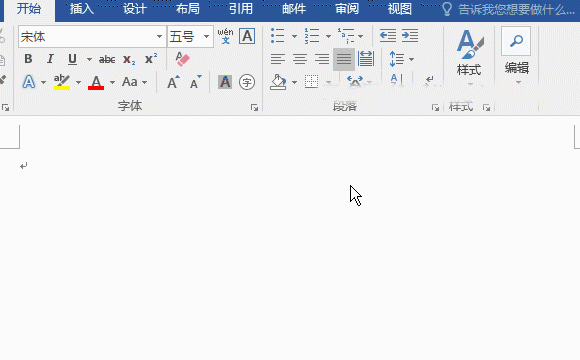Apply red font color

tap(96, 82)
